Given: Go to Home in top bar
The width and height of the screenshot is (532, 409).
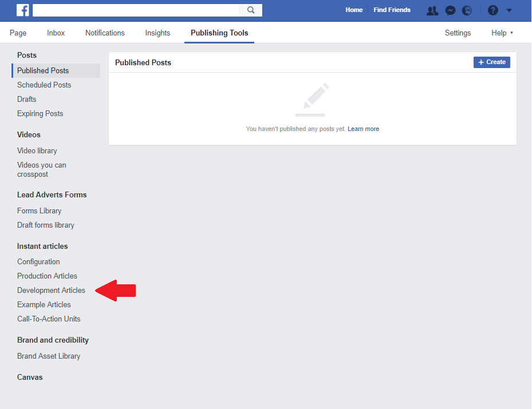Looking at the screenshot, I should pos(354,10).
